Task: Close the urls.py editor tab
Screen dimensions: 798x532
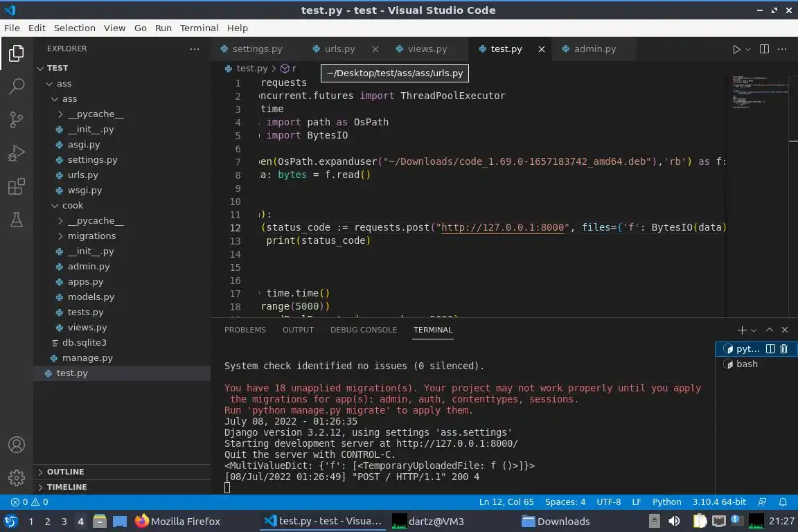Action: pos(375,49)
